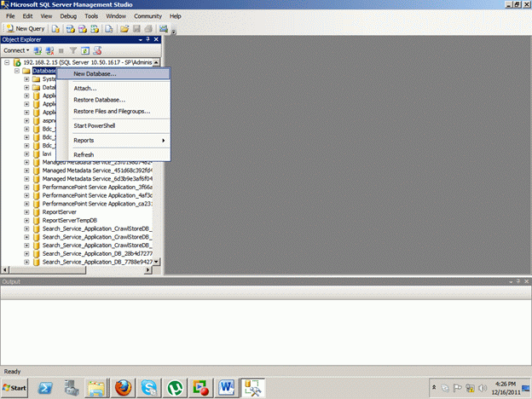Start an Analysis Services XMLA Query
The width and height of the screenshot is (532, 399).
pyautogui.click(x=95, y=29)
